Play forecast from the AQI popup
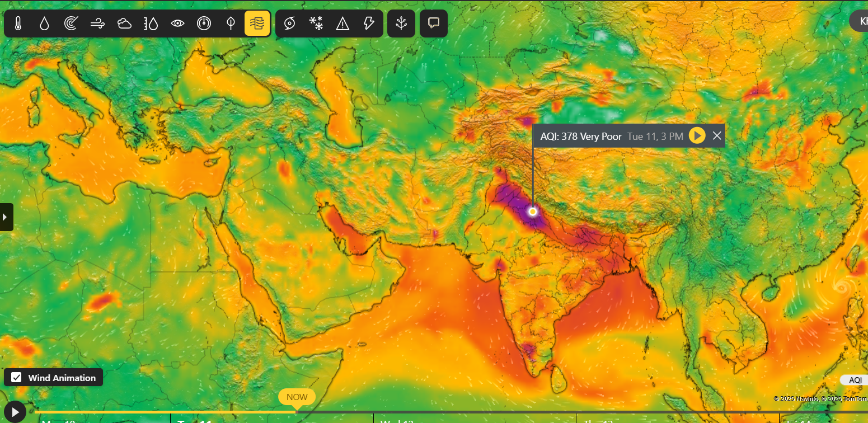868x423 pixels. pos(697,135)
